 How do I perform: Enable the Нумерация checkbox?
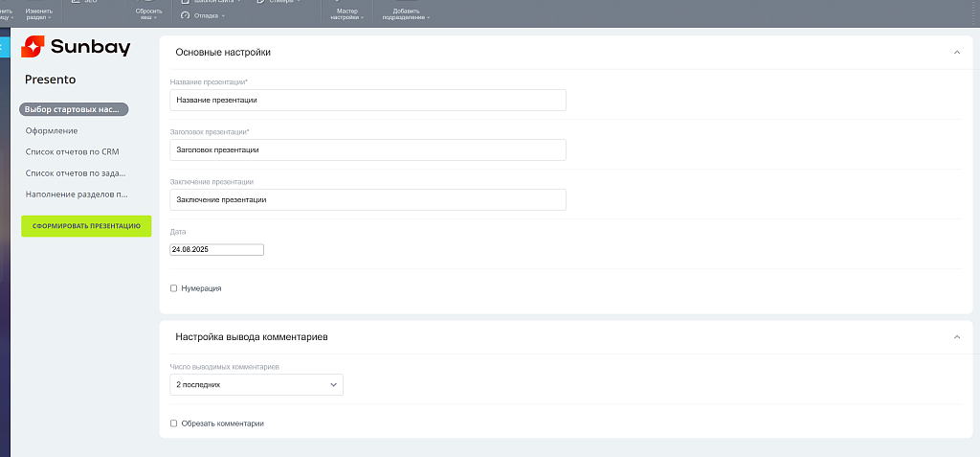173,288
